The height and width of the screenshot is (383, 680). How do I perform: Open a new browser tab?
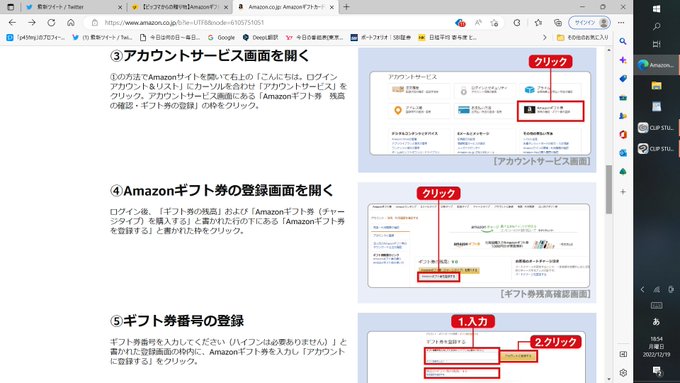coord(346,7)
